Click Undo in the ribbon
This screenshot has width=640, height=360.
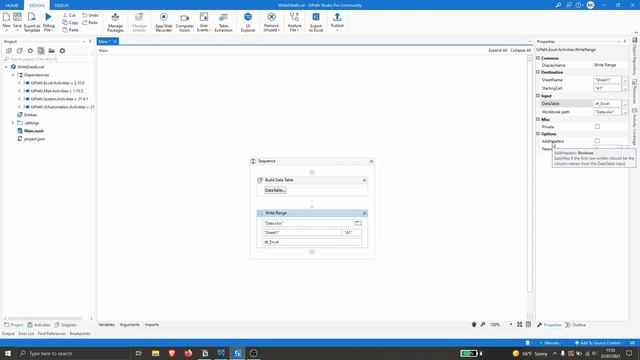tap(90, 15)
